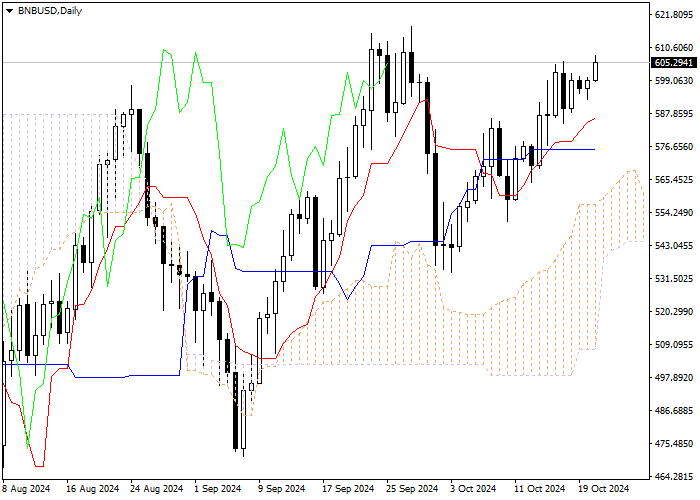Click price axis value 520.2990

click(673, 312)
